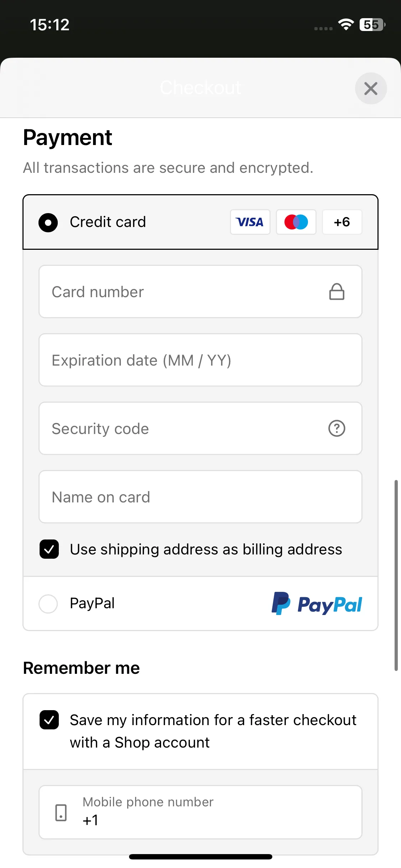The height and width of the screenshot is (868, 401).
Task: Focus the Security code field
Action: click(200, 428)
